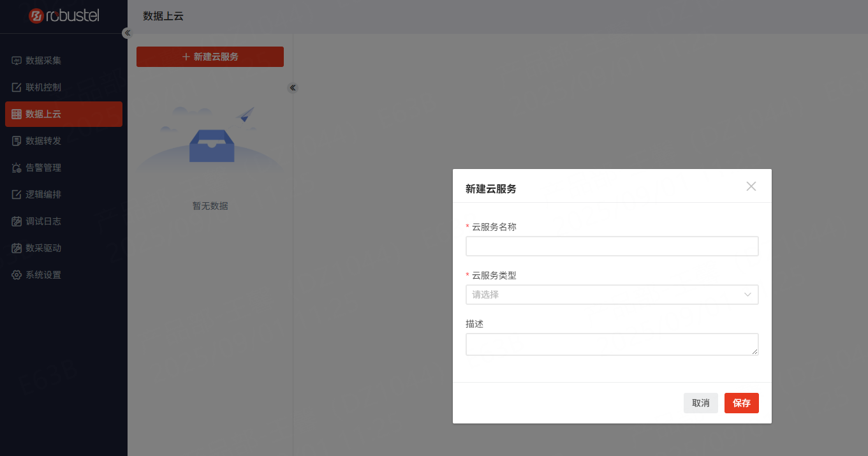Click the 联机控制 edit icon
Viewport: 868px width, 456px height.
pos(17,87)
